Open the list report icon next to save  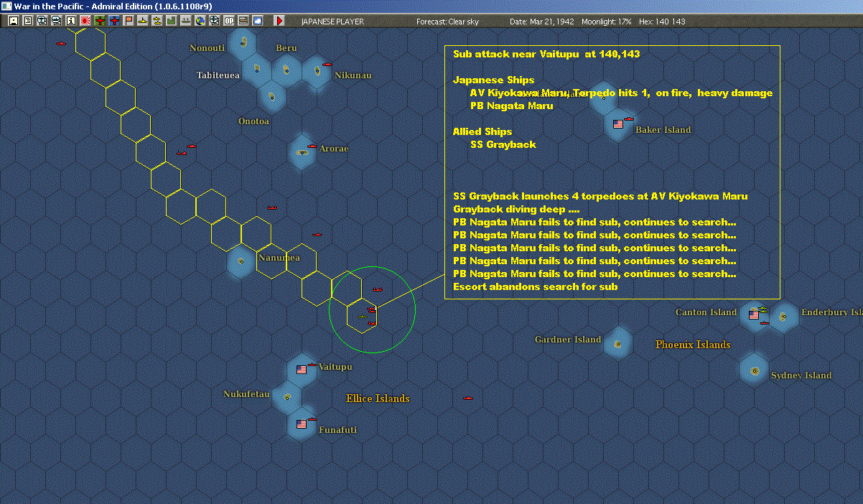click(x=27, y=21)
